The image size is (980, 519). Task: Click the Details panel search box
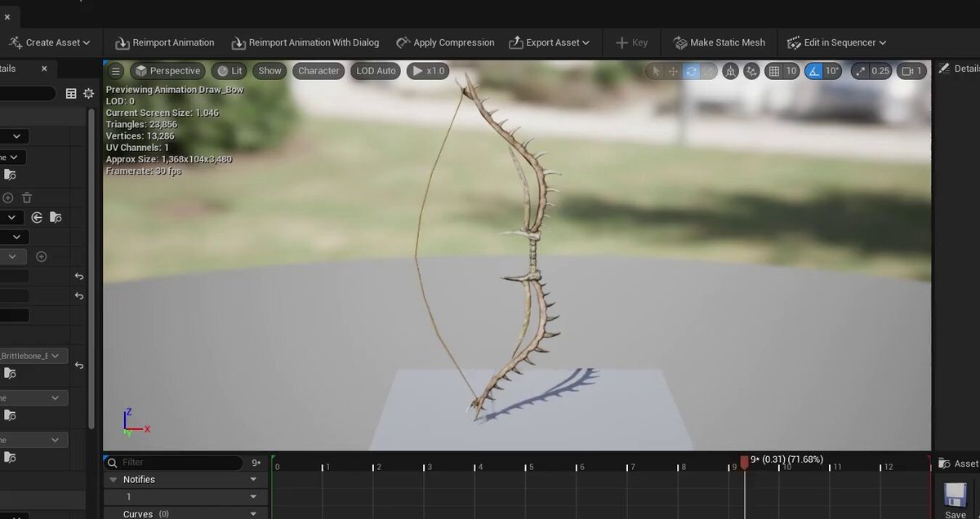[x=28, y=94]
